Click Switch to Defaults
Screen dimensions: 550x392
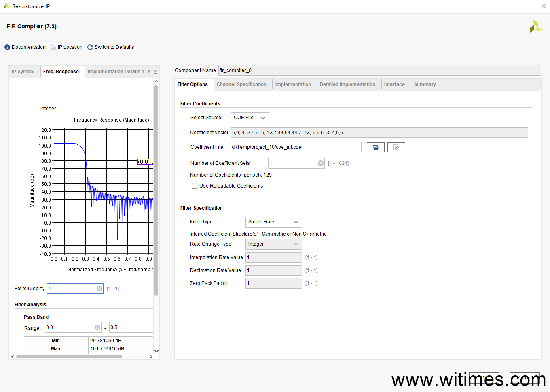pyautogui.click(x=114, y=47)
